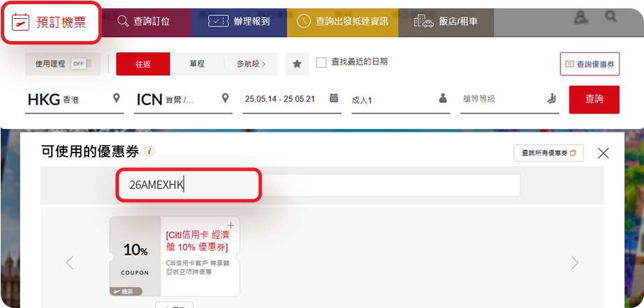Click the location pin next to HKG
The height and width of the screenshot is (308, 644).
(117, 99)
